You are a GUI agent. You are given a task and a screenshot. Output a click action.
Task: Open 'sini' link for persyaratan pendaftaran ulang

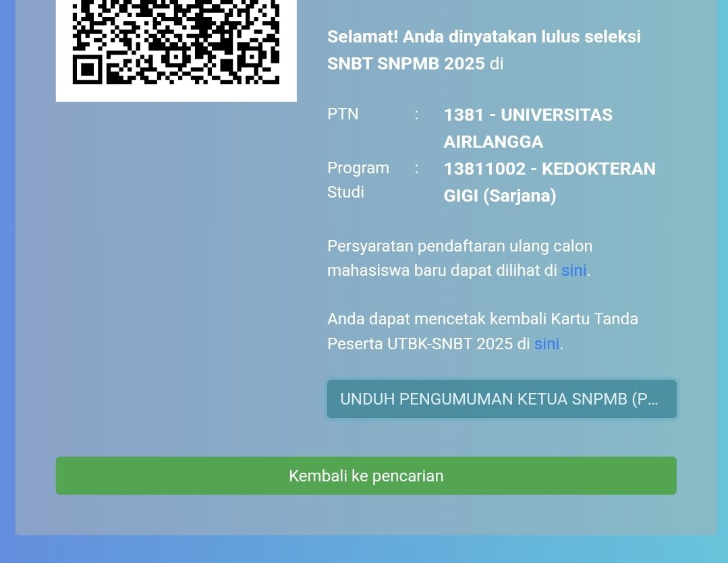[x=574, y=270]
